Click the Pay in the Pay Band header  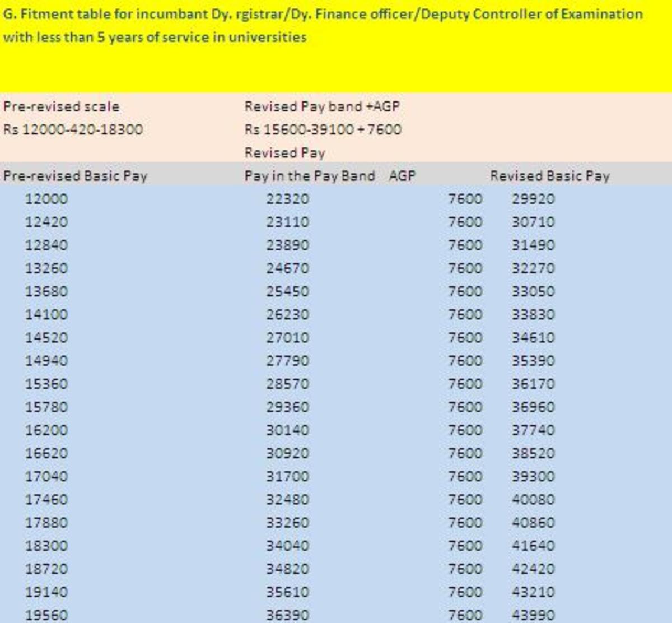click(x=310, y=175)
